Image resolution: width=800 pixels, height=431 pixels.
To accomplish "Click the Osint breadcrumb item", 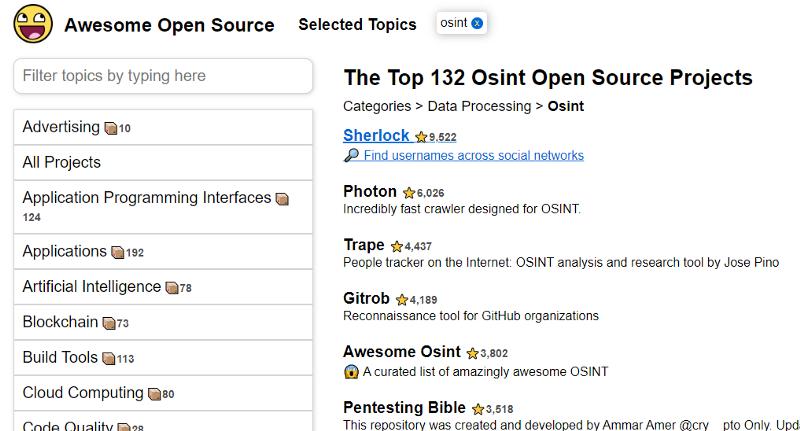I will 566,106.
